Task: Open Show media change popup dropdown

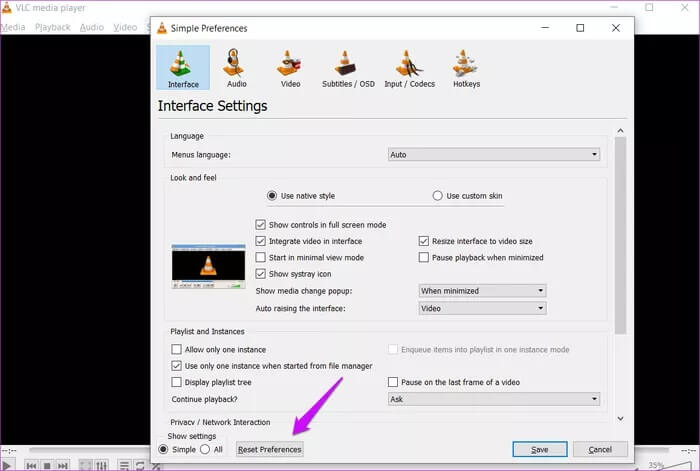Action: 482,291
